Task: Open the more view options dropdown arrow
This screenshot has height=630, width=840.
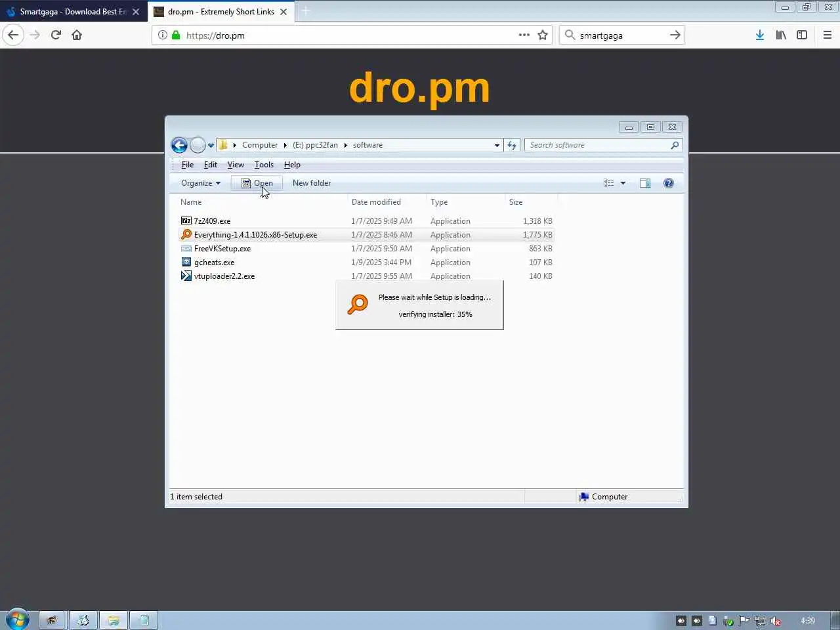Action: tap(623, 183)
